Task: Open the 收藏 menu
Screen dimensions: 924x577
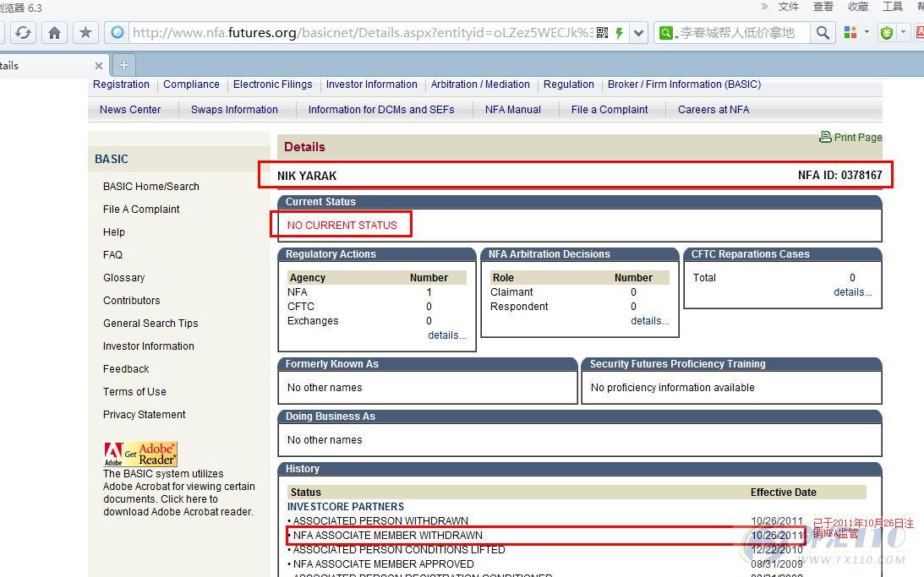Action: pos(858,7)
